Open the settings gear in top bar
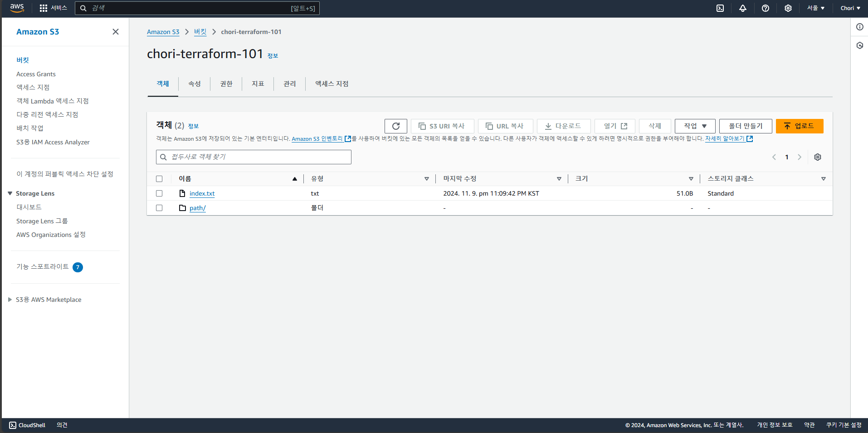This screenshot has width=868, height=433. (788, 8)
